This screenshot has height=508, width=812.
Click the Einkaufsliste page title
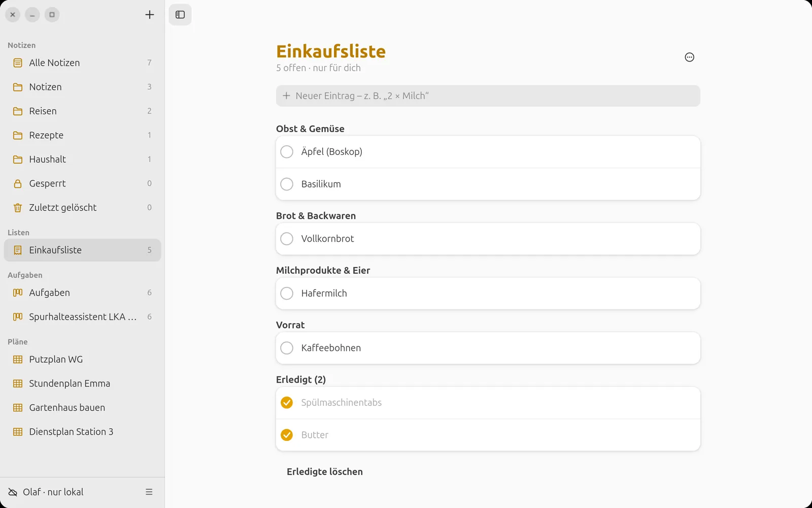(331, 51)
